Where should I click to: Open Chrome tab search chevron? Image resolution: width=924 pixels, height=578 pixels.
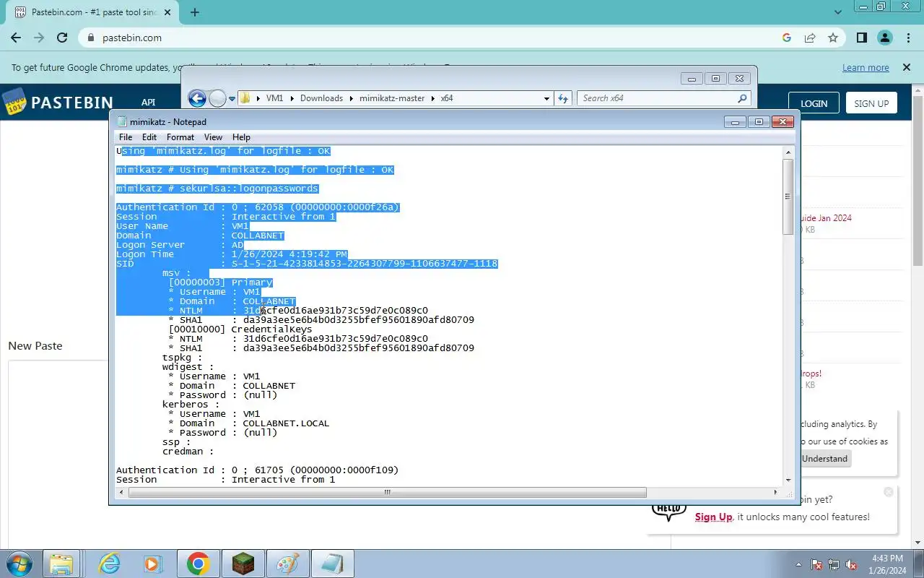[x=838, y=12]
